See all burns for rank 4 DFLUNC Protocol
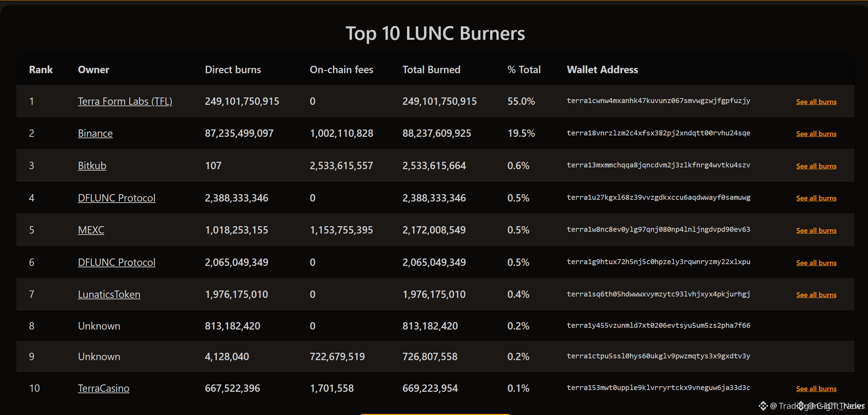Image resolution: width=868 pixels, height=415 pixels. (816, 198)
